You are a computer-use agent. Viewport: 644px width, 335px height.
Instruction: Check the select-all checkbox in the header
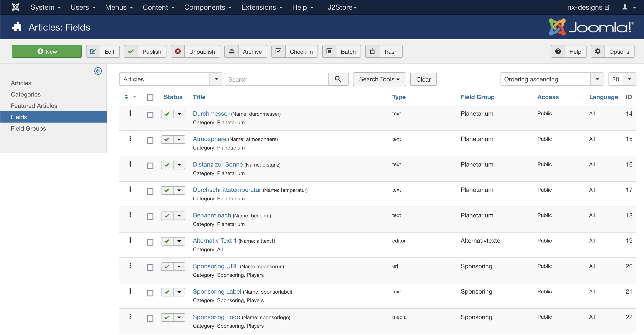tap(150, 97)
